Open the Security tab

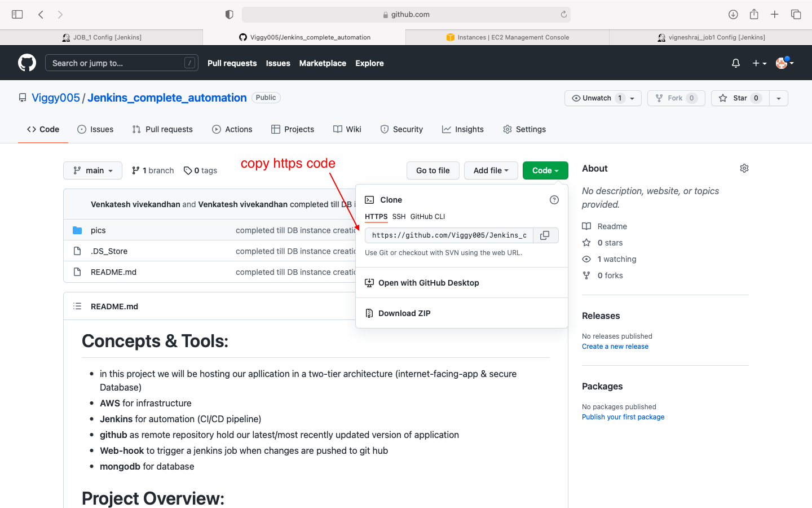coord(401,129)
